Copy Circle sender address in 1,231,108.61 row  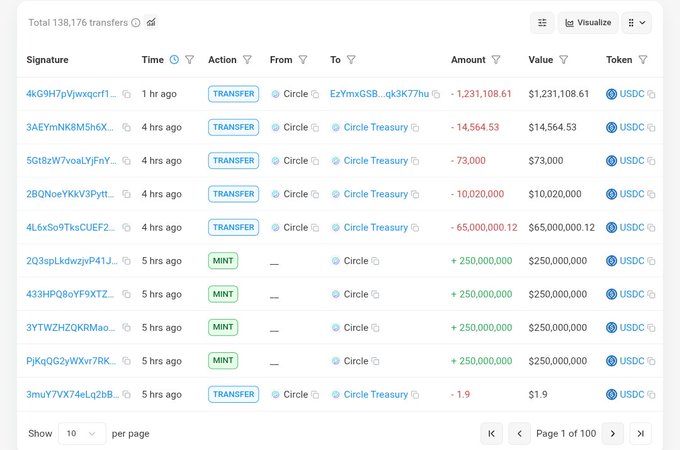(315, 94)
